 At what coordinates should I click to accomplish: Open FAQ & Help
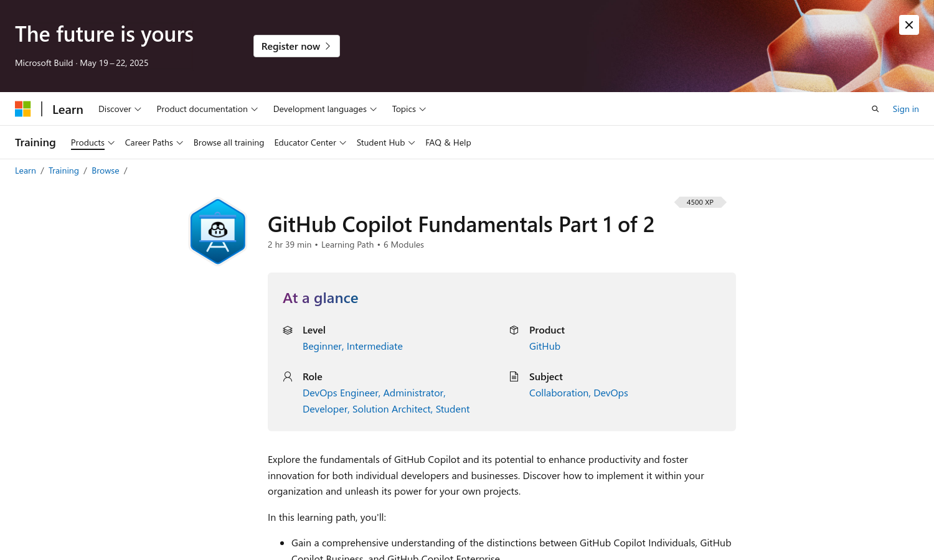(448, 142)
